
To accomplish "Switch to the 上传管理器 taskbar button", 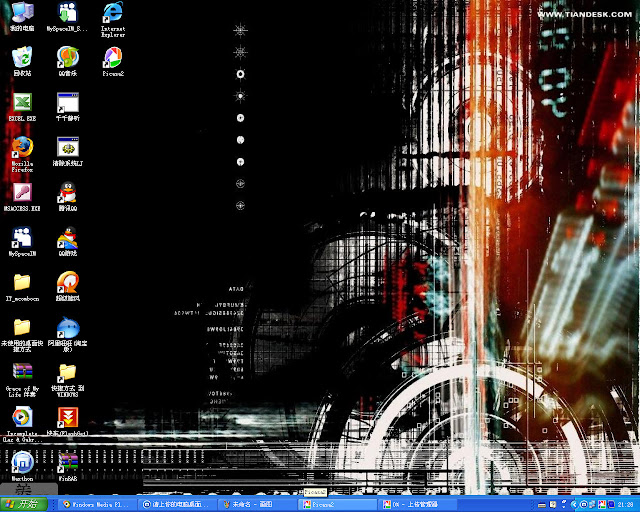I will tap(417, 505).
